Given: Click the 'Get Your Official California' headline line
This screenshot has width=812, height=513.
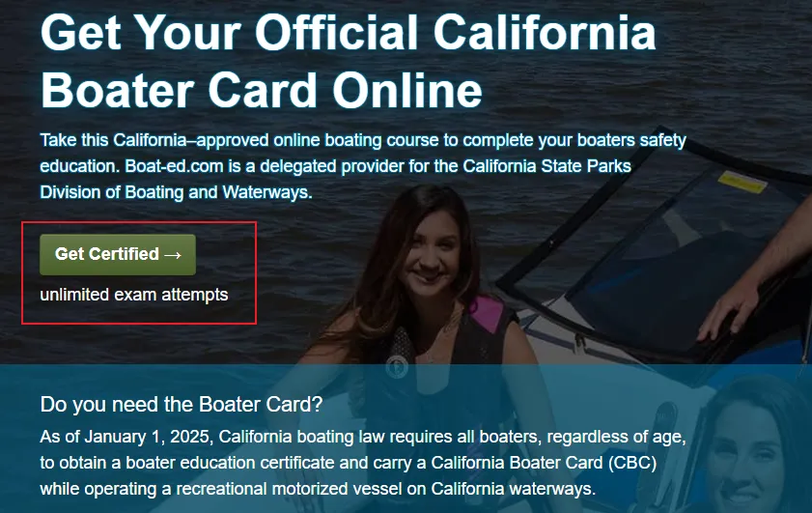Looking at the screenshot, I should pyautogui.click(x=348, y=32).
